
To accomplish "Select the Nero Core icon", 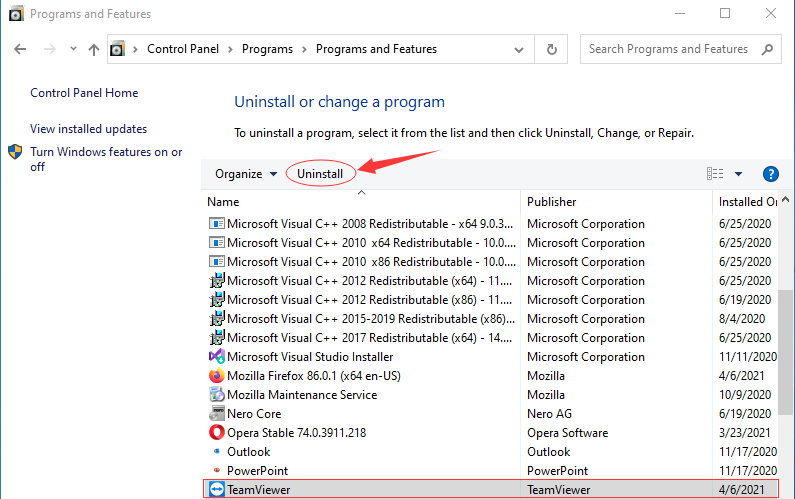I will coord(216,413).
